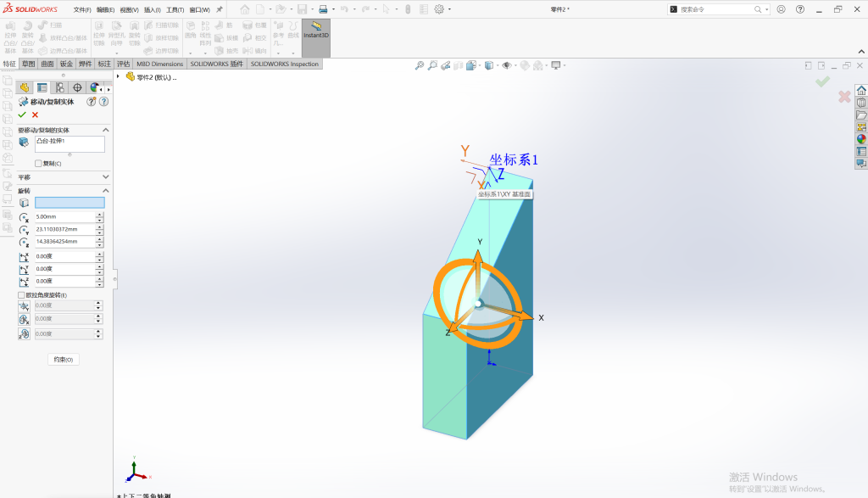
Task: Open the File Explorer folder icon in task pane
Action: 861,115
